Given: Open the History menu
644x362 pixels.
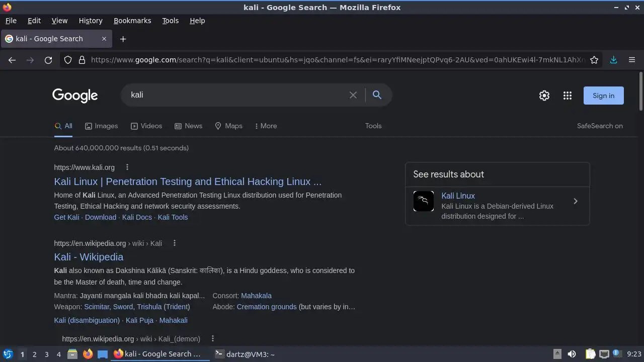Looking at the screenshot, I should 91,21.
